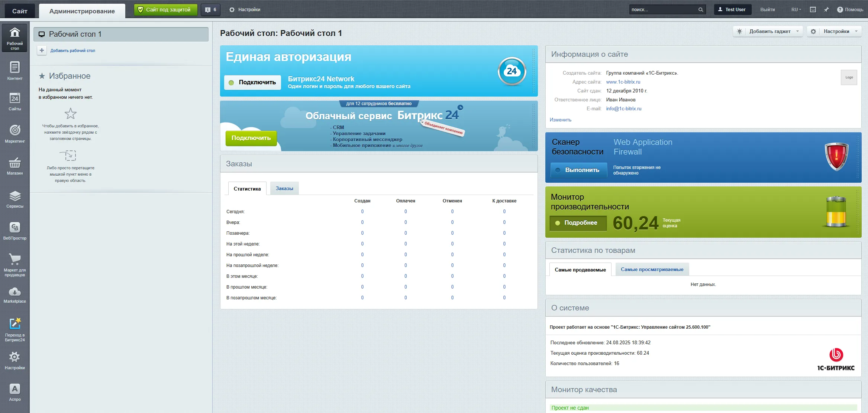Open the Сервисы sidebar section
Screen dimensions: 868x413
click(14, 199)
